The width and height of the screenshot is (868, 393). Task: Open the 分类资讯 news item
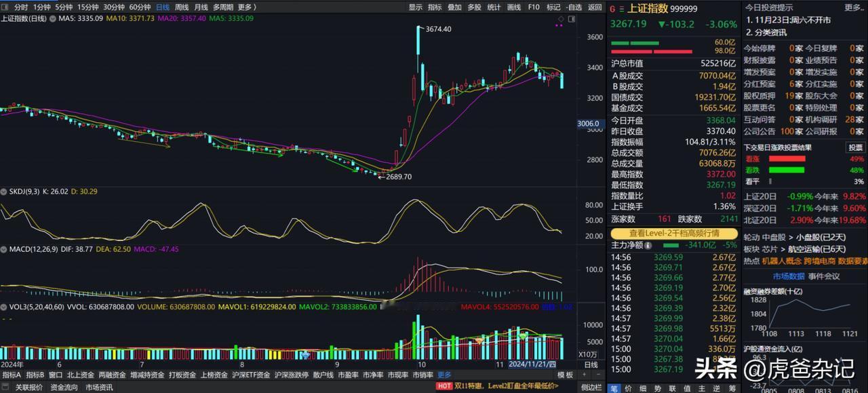[770, 32]
